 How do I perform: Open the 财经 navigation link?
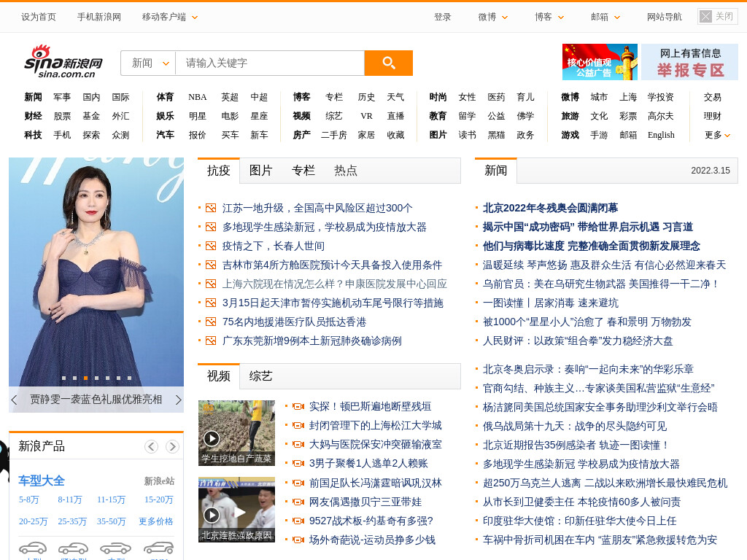click(x=34, y=116)
